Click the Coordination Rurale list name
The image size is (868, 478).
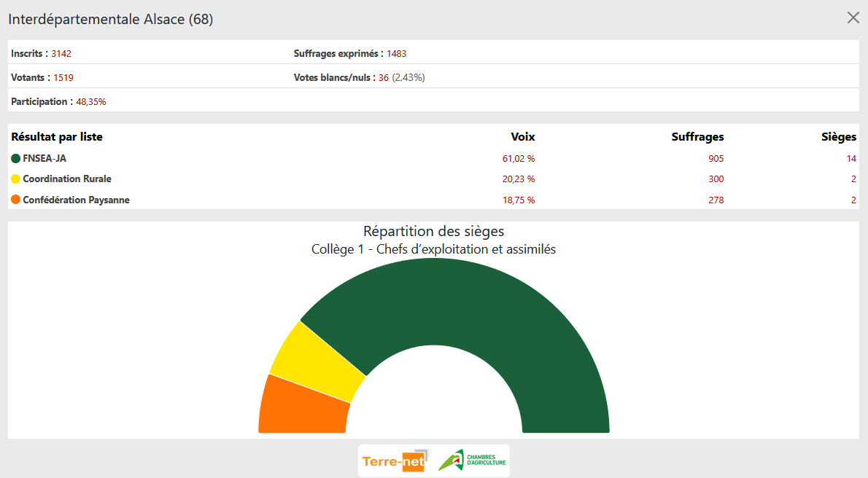coord(67,179)
